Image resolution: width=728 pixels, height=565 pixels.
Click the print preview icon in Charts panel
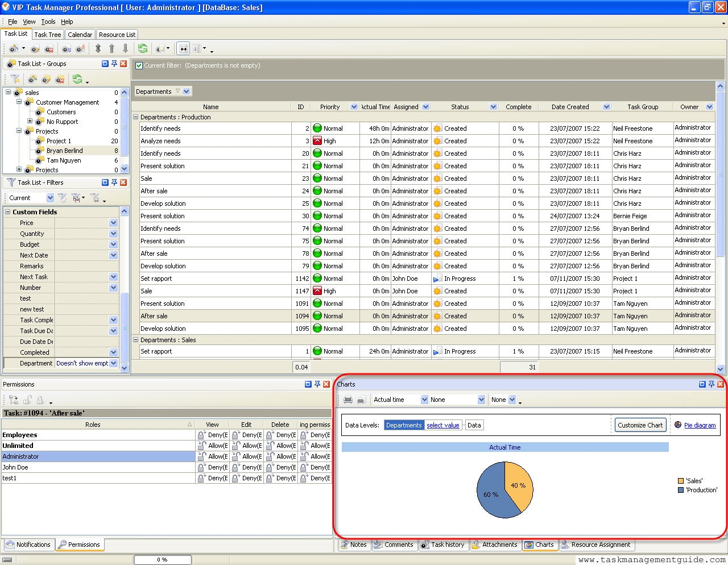pyautogui.click(x=361, y=400)
